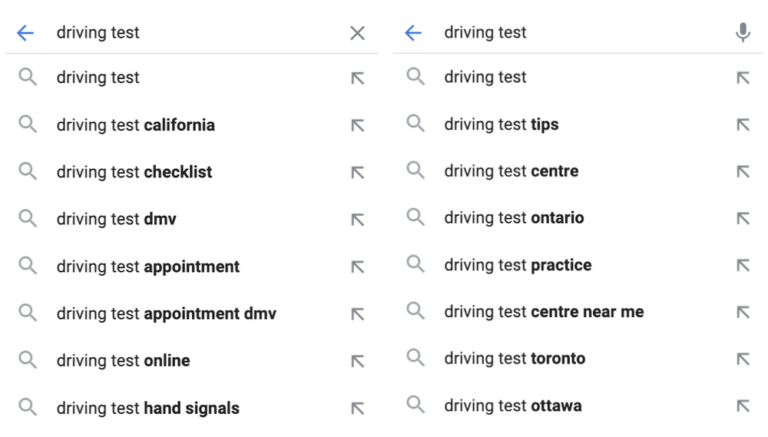
Task: Tap the microphone voice search icon
Action: [742, 33]
